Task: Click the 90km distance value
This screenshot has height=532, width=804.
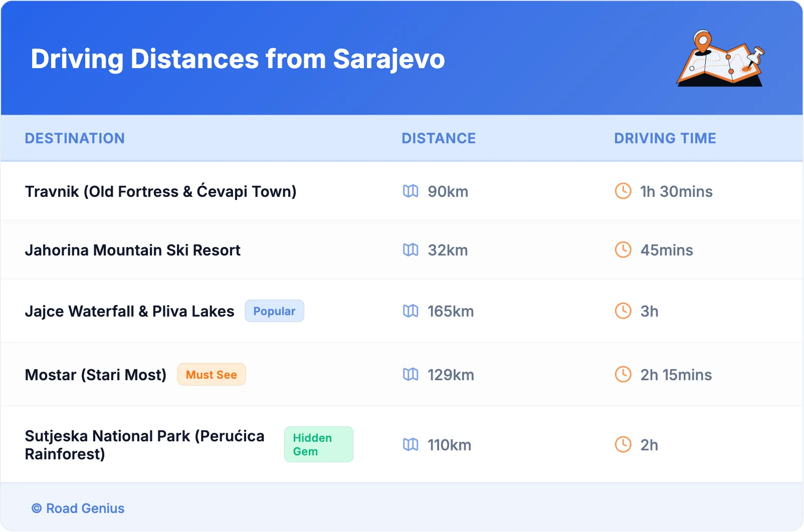Action: pos(448,191)
